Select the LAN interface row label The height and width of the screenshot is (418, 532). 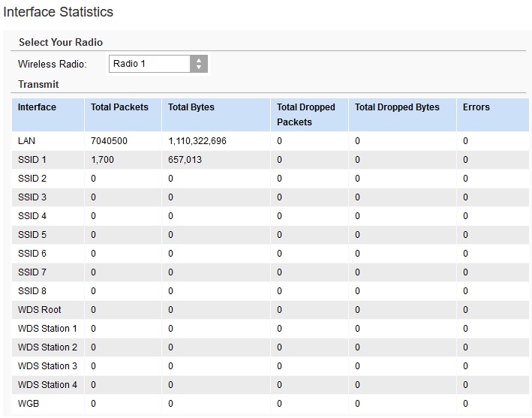click(x=26, y=141)
